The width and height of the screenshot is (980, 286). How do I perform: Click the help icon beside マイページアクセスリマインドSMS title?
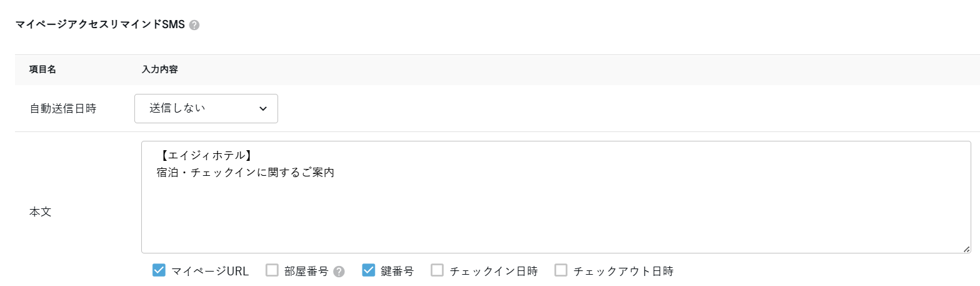(194, 26)
